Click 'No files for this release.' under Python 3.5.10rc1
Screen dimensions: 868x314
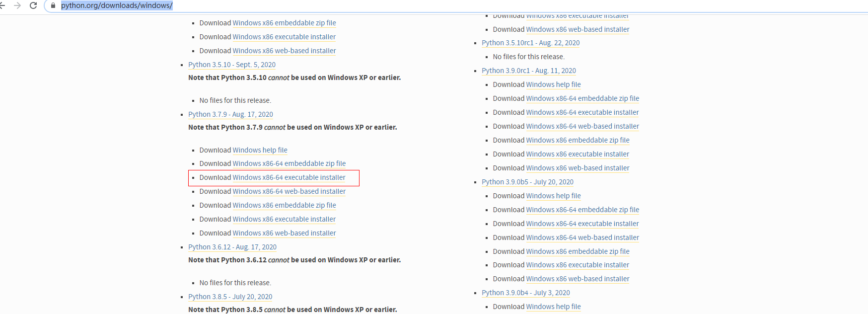pyautogui.click(x=529, y=57)
